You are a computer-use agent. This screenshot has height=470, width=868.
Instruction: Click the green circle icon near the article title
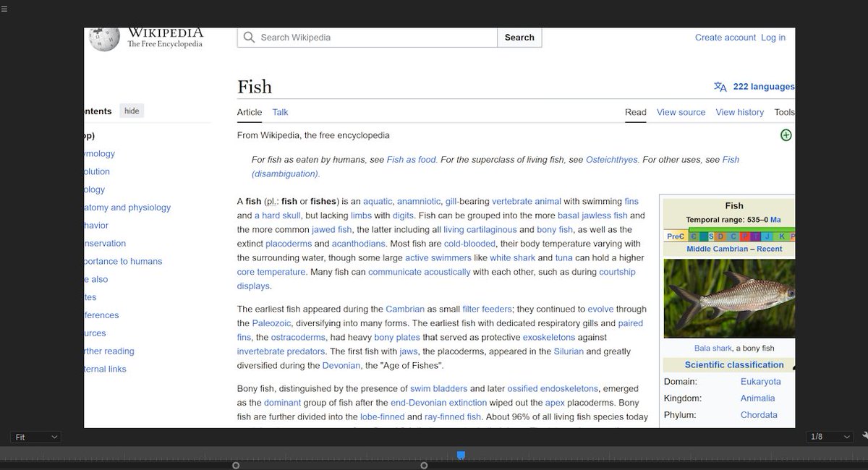pos(786,134)
